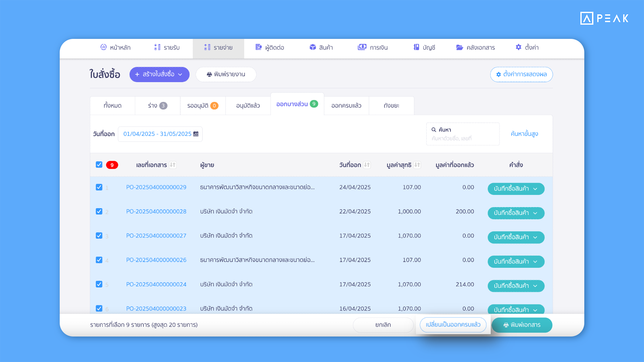
Task: Click เปลี่ยนเป็นออกครบแล้ว (change to fully issued) button
Action: (x=453, y=325)
